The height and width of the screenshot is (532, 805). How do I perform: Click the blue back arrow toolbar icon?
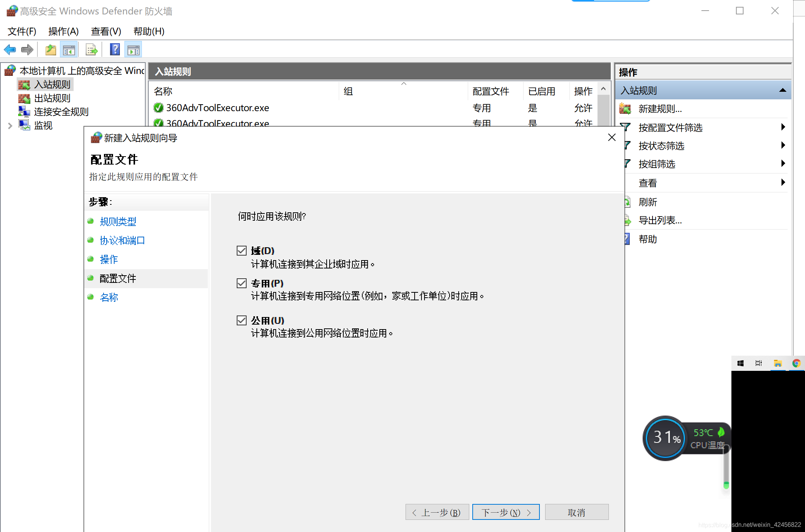[x=10, y=50]
